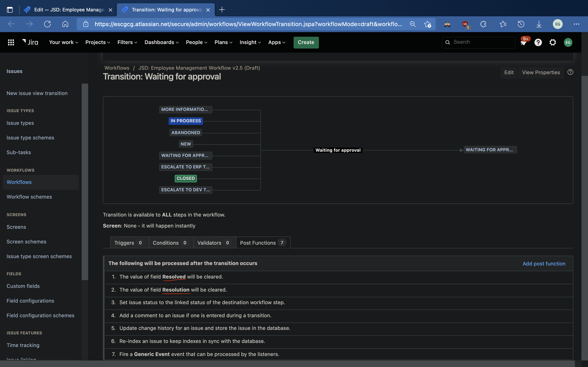Reload the page
The image size is (588, 367).
coord(48,24)
